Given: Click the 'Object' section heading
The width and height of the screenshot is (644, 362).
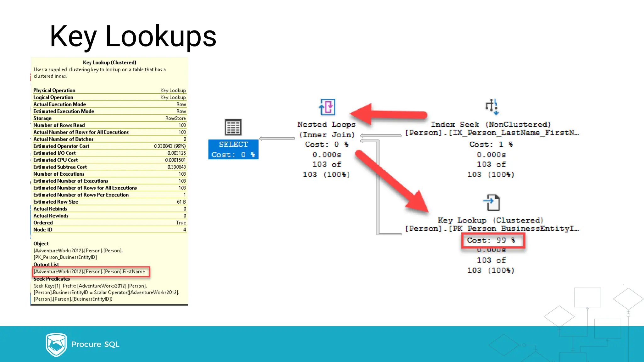Looking at the screenshot, I should tap(41, 244).
